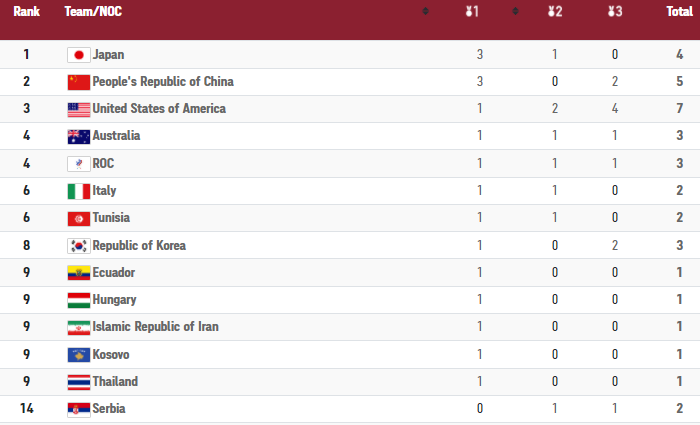The width and height of the screenshot is (700, 425).
Task: Open the People's Republic of China link
Action: pos(163,81)
